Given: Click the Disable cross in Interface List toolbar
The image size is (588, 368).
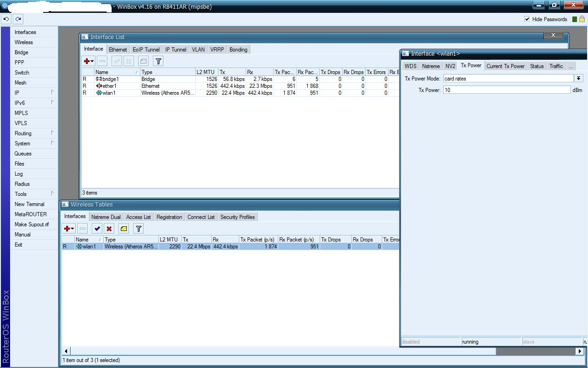Looking at the screenshot, I should 129,61.
